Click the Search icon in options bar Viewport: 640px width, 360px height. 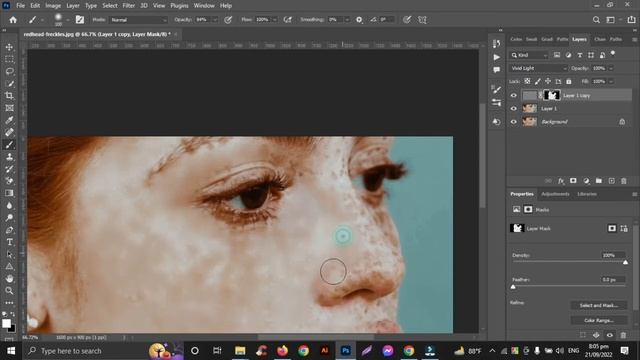point(596,20)
